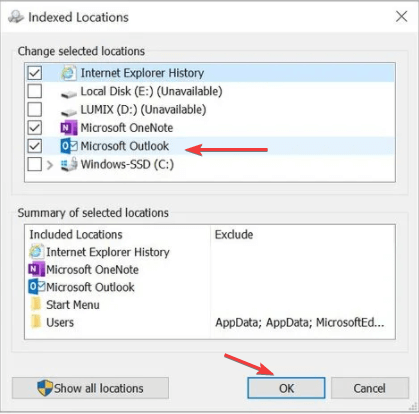Check the LUMIX (D:) checkbox
The image size is (419, 414).
coord(34,109)
